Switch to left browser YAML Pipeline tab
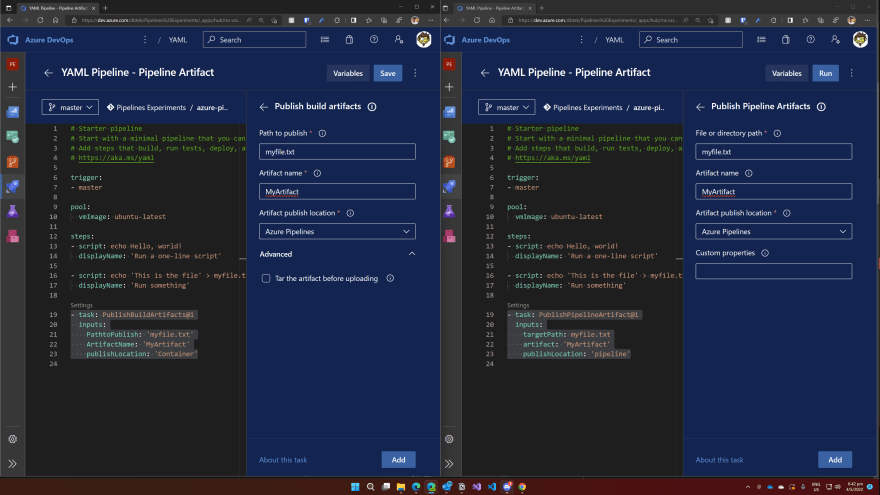This screenshot has height=495, width=880. [57, 8]
